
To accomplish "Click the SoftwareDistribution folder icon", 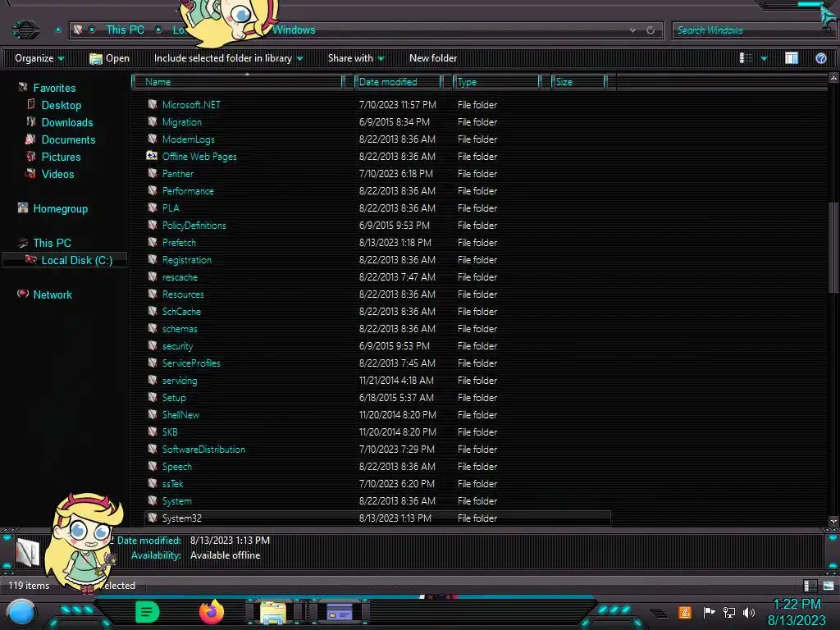I will coord(152,449).
